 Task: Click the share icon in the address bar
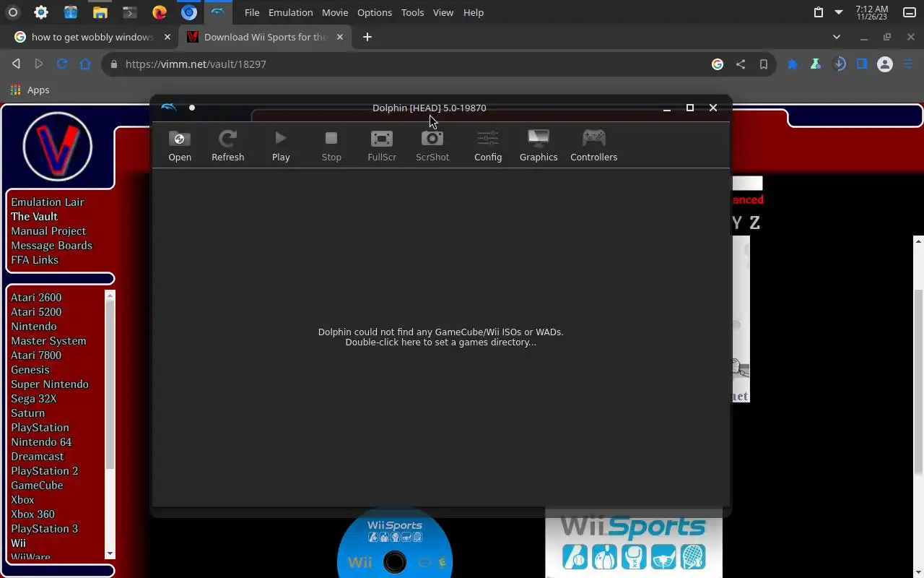(741, 64)
